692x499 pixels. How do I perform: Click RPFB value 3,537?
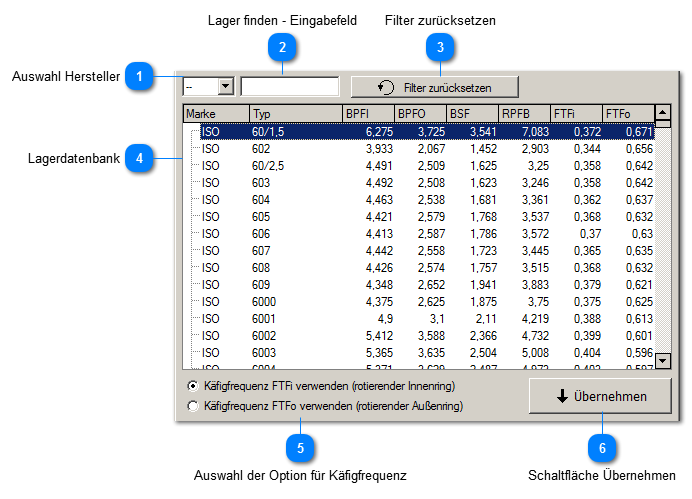(x=535, y=217)
